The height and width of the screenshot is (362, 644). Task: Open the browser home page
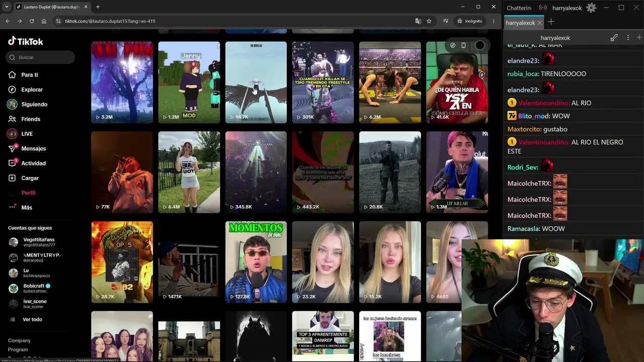[44, 21]
